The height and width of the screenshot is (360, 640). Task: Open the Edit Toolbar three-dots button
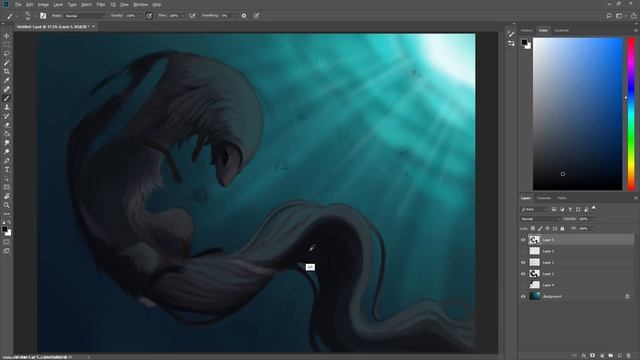point(7,214)
